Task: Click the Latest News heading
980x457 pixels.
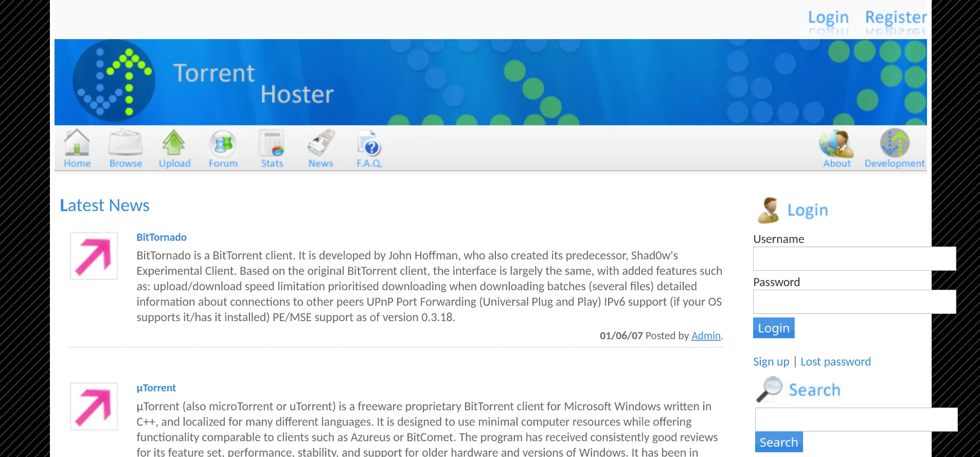Action: click(x=105, y=205)
